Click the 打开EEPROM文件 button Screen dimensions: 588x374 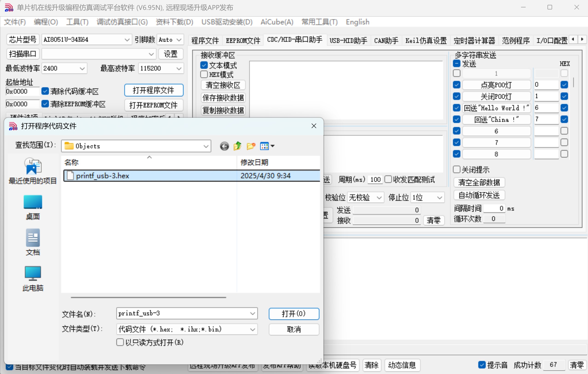(x=154, y=105)
